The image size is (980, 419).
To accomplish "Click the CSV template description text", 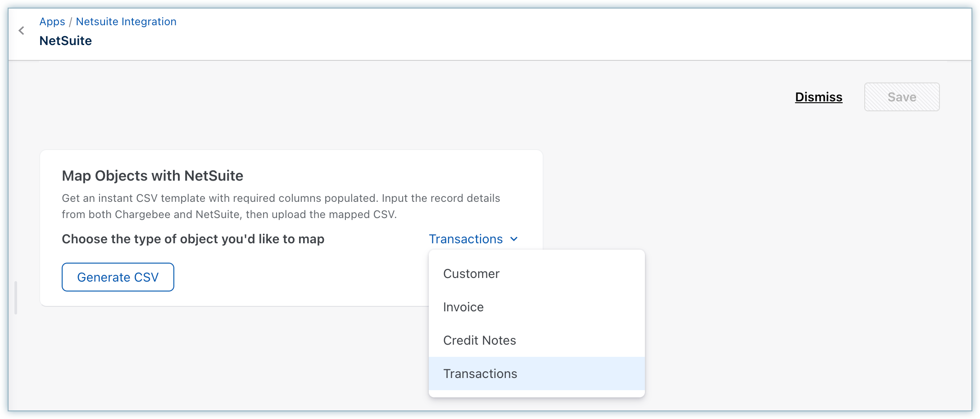I will click(281, 206).
